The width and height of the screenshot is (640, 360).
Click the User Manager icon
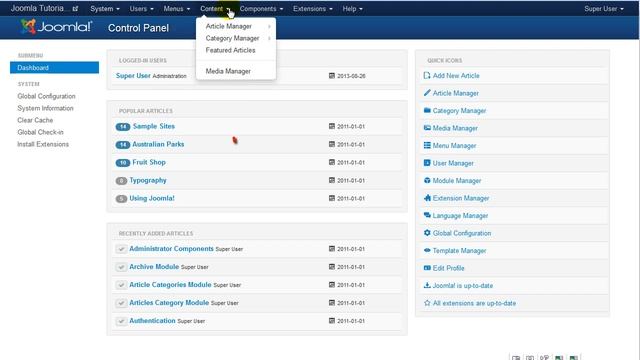427,163
